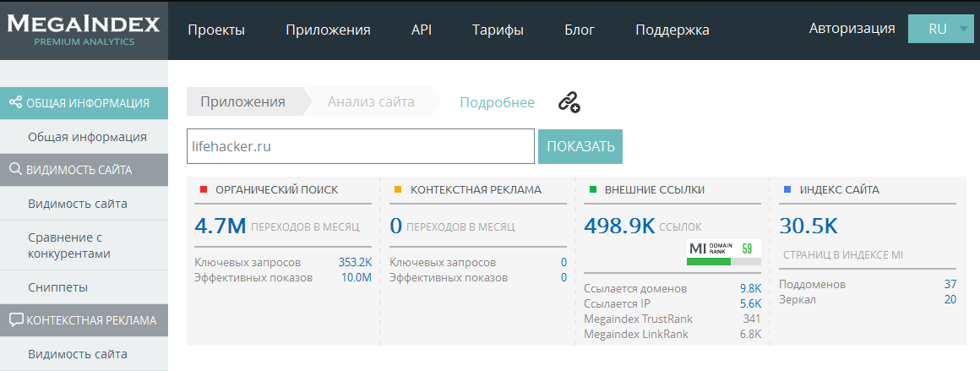Image resolution: width=980 pixels, height=371 pixels.
Task: Click the add-link chain icon
Action: 569,102
